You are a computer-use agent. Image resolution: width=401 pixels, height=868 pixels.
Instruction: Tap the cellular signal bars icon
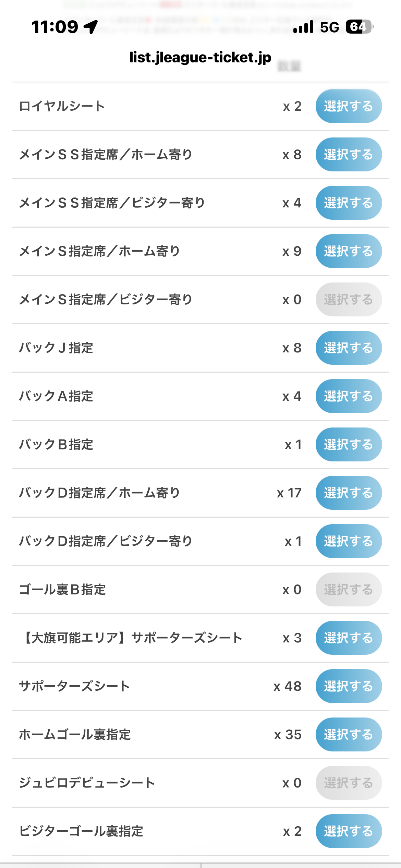pyautogui.click(x=303, y=27)
